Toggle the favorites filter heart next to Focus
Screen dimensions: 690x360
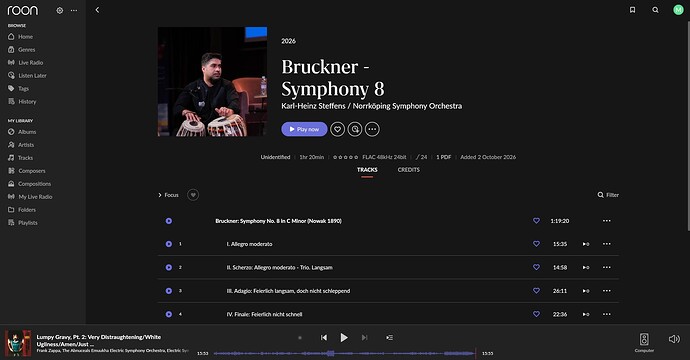pos(193,195)
